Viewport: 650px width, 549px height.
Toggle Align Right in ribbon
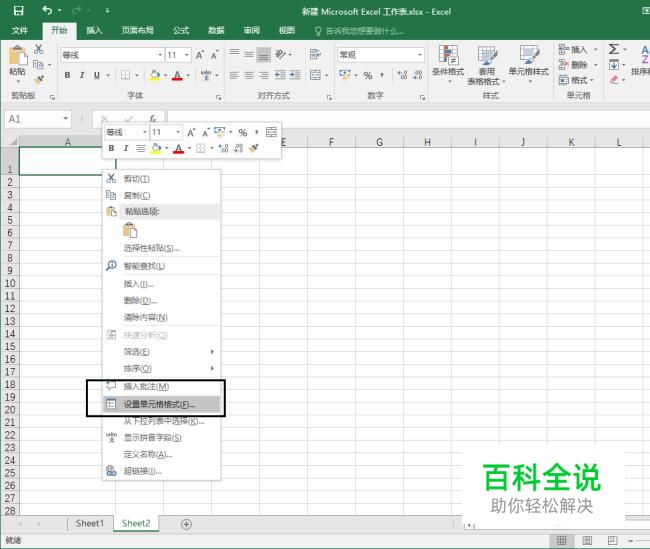pos(263,75)
